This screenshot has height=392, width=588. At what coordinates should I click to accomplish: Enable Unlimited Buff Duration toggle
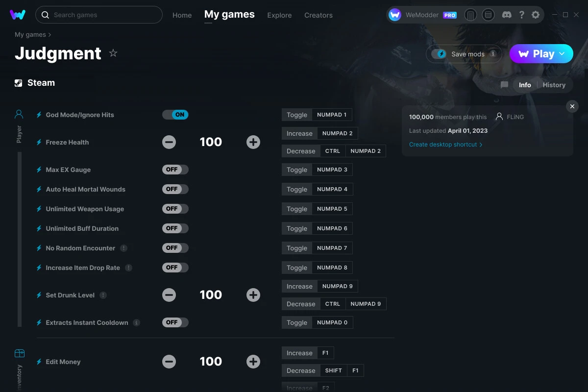[175, 228]
